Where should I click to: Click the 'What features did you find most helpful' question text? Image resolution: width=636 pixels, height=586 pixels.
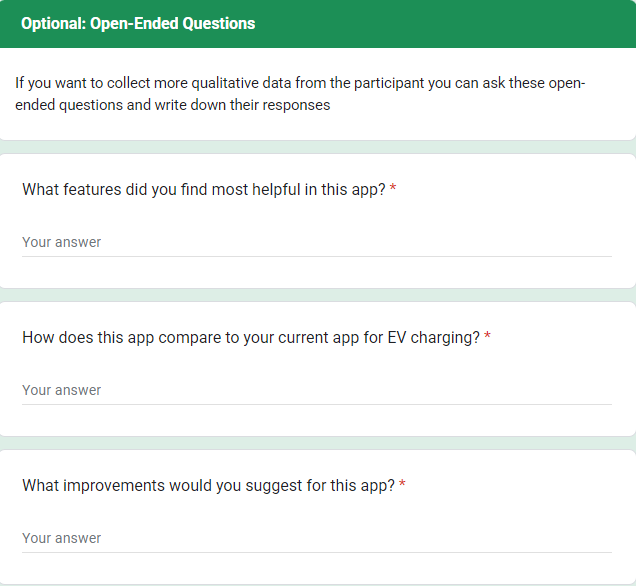[203, 190]
